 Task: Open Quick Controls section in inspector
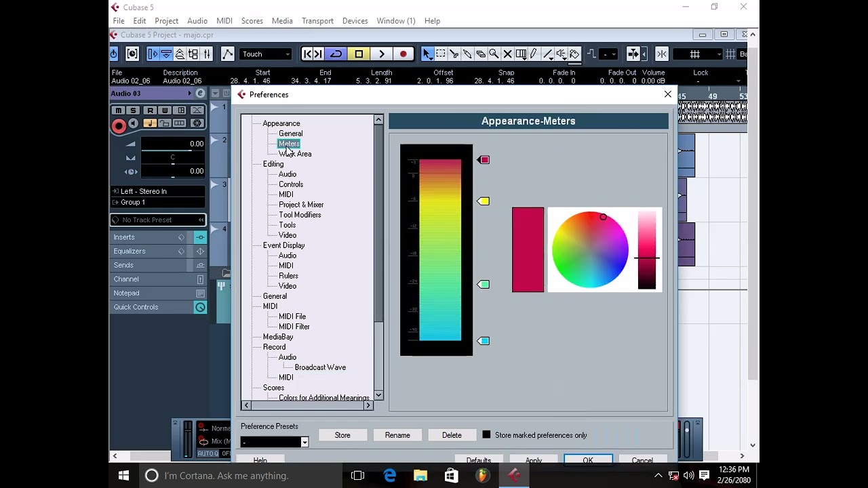pos(136,307)
